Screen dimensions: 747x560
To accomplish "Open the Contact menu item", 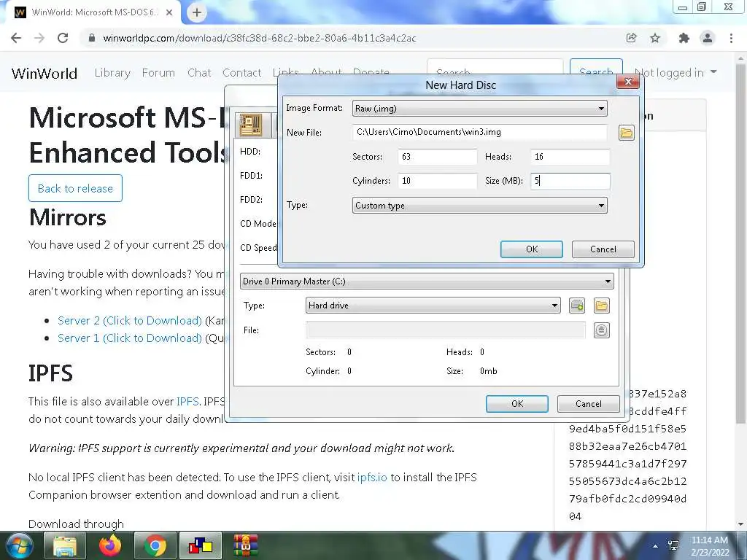I will (242, 73).
